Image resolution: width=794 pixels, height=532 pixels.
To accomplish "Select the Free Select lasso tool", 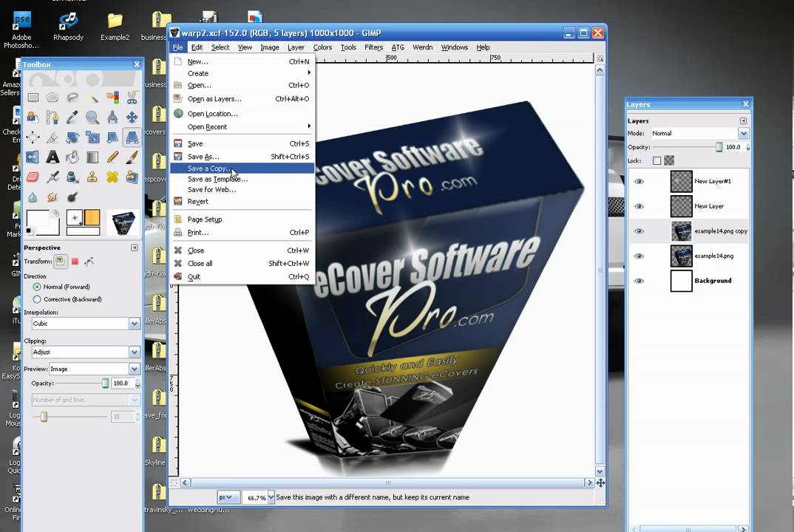I will (x=72, y=98).
